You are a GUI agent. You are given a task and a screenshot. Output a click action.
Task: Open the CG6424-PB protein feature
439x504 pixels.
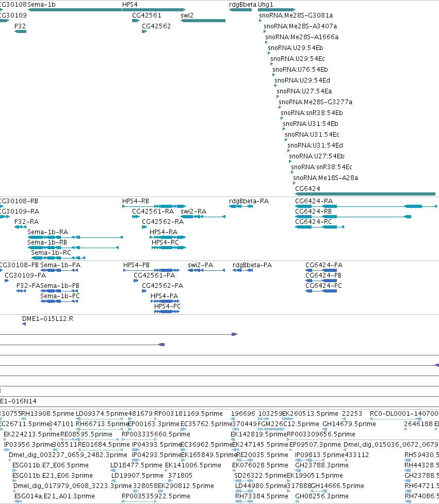coord(321,281)
